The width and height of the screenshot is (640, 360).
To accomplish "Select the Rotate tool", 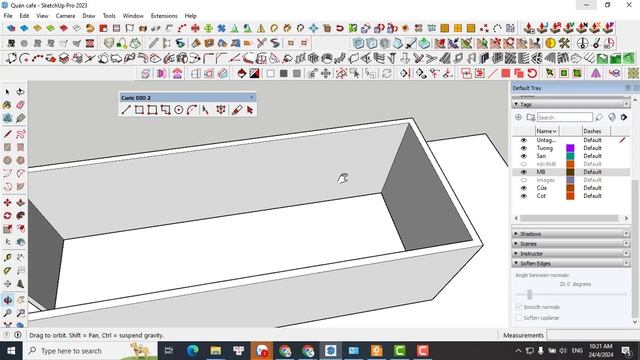I will tap(7, 216).
